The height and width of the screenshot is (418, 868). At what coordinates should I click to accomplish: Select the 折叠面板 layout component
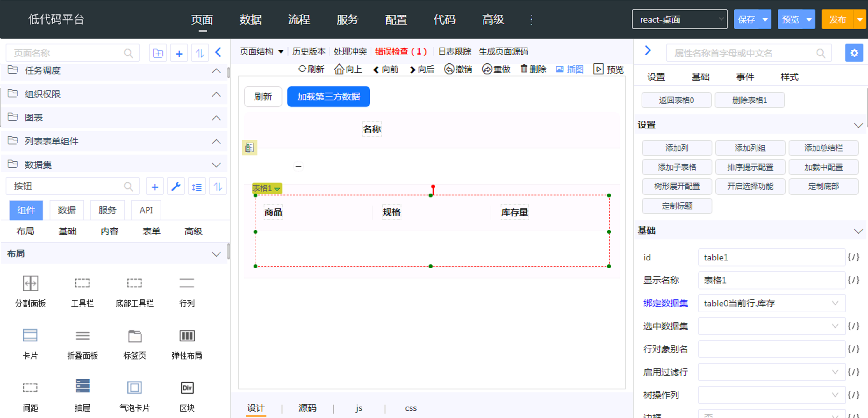(82, 344)
